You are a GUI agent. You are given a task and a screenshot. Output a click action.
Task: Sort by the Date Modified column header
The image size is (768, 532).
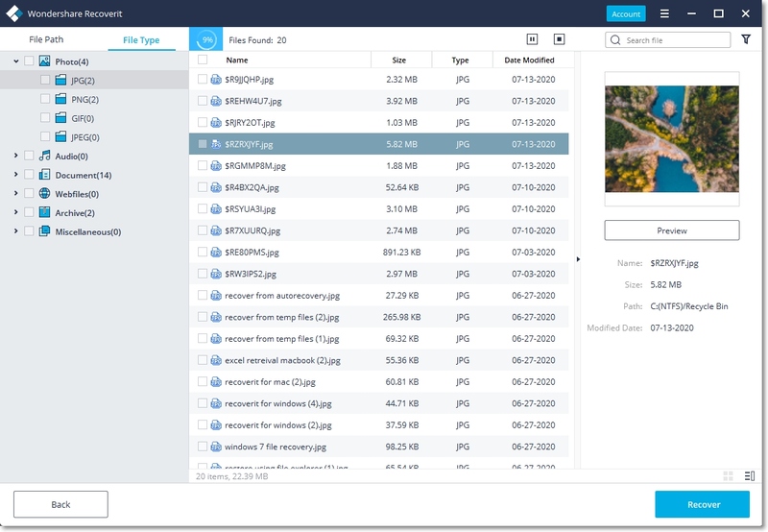(530, 60)
